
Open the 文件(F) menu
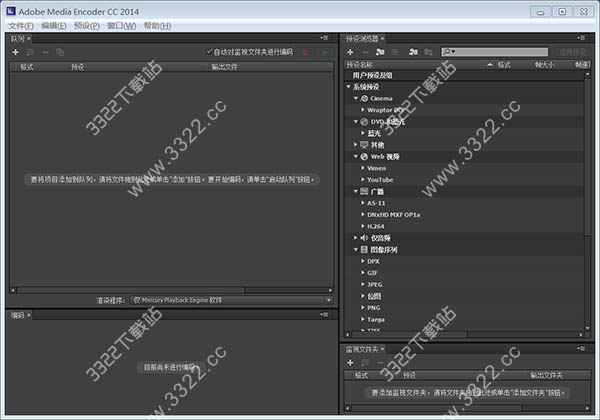click(x=21, y=26)
